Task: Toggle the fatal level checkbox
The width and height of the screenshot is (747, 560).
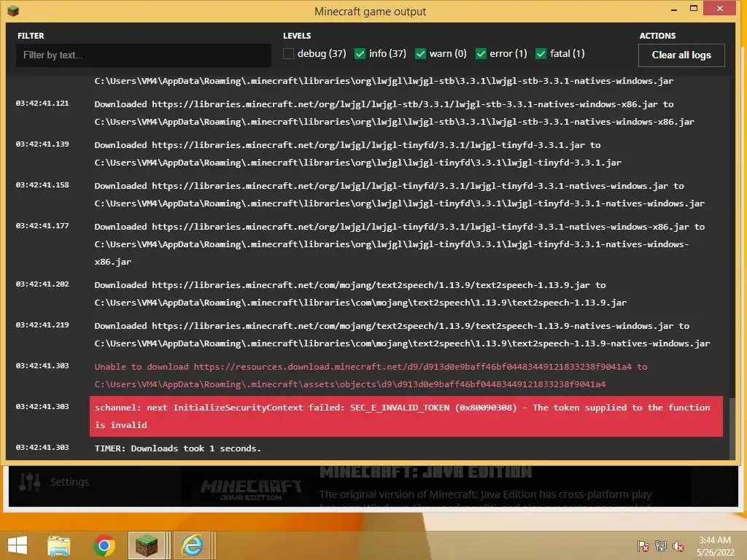Action: [541, 54]
